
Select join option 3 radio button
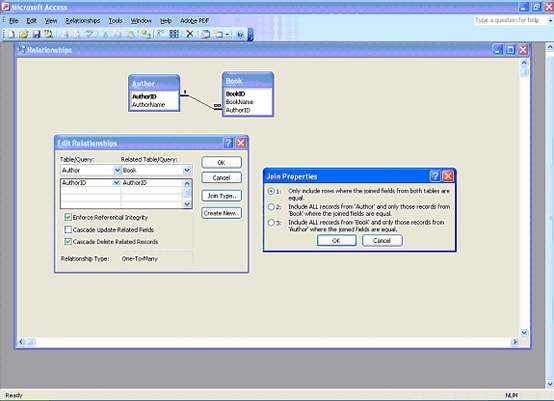271,223
